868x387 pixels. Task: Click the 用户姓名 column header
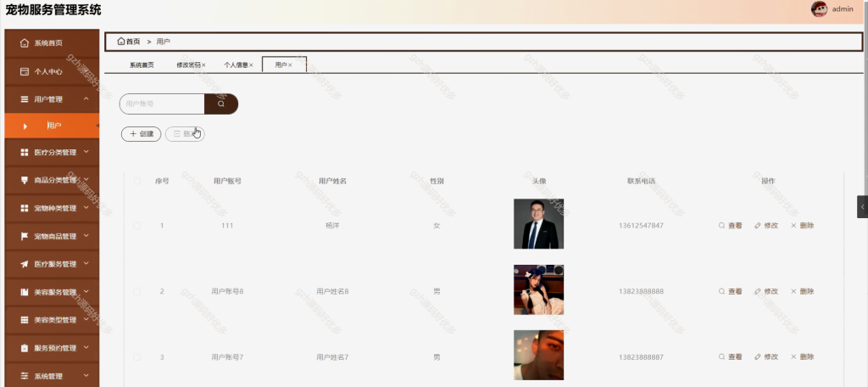click(x=332, y=181)
